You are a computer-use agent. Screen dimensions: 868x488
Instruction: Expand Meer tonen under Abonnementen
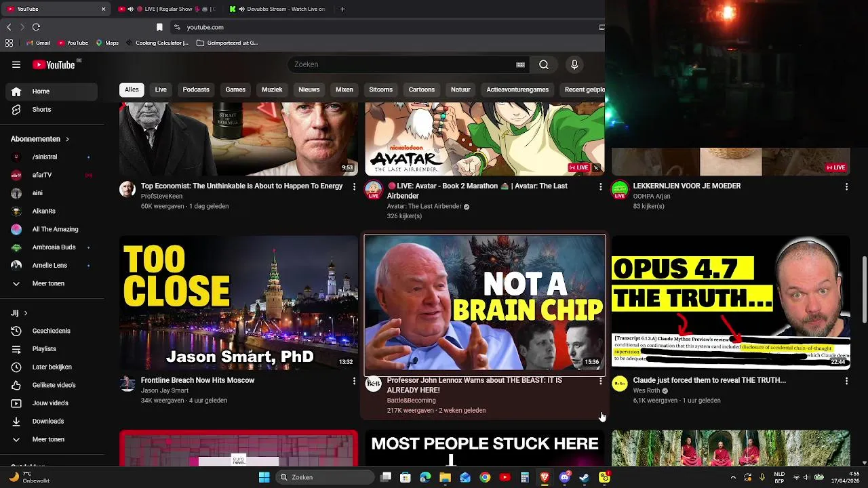pos(52,283)
